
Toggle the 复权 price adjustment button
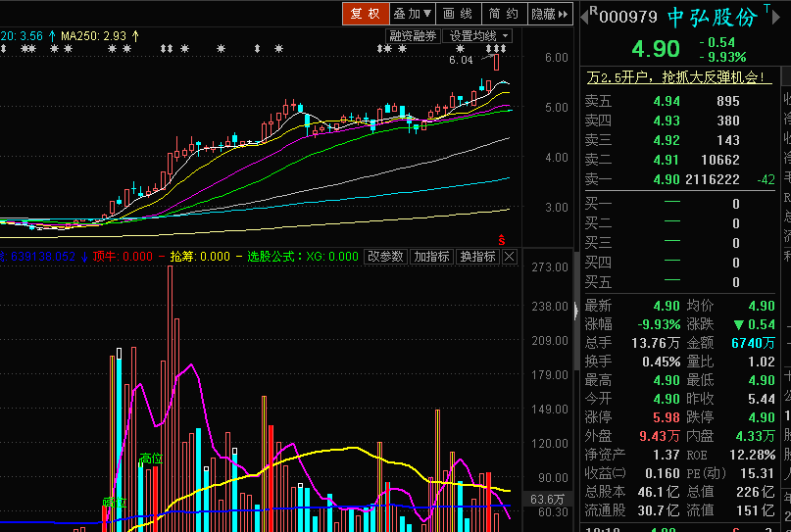pyautogui.click(x=366, y=14)
